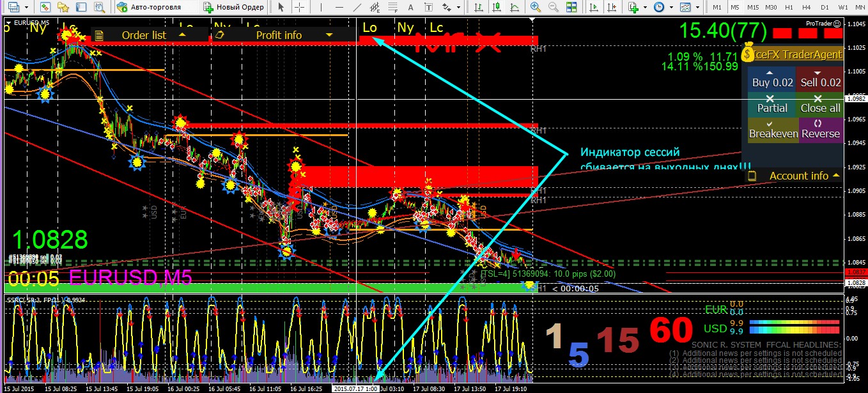This screenshot has width=868, height=393.
Task: Select the horizontal line tool
Action: tap(339, 7)
